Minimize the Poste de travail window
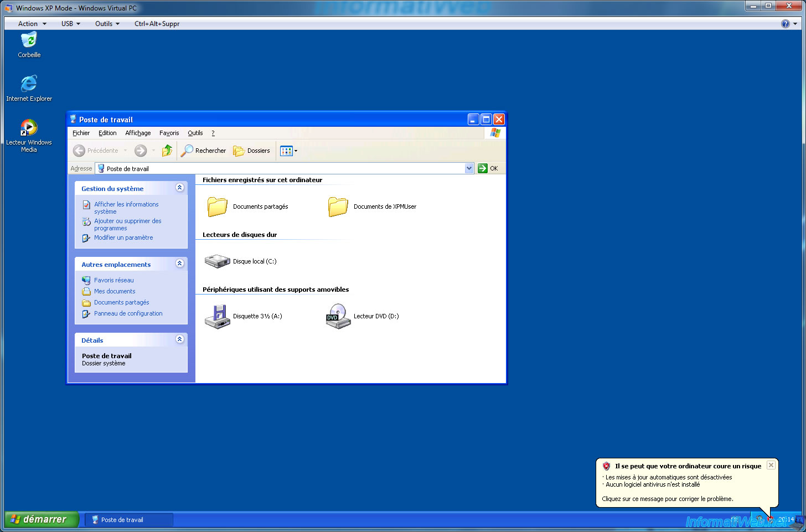The image size is (806, 532). [x=473, y=119]
